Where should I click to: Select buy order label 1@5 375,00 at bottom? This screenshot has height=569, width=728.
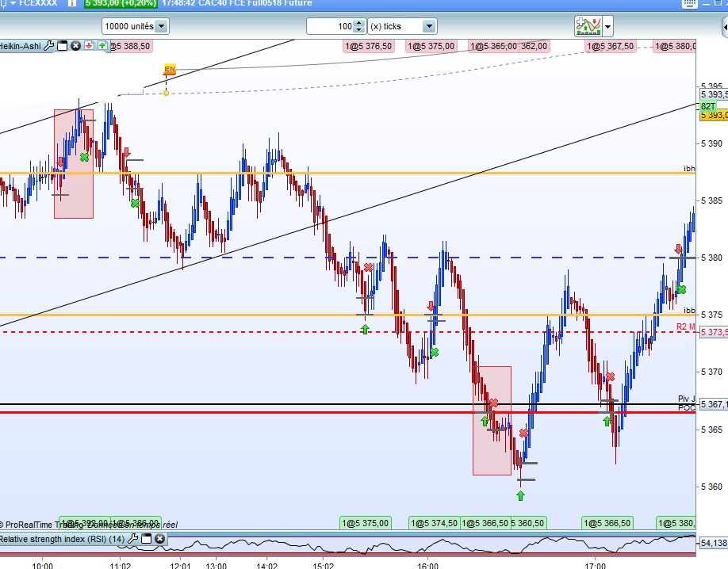[x=366, y=523]
